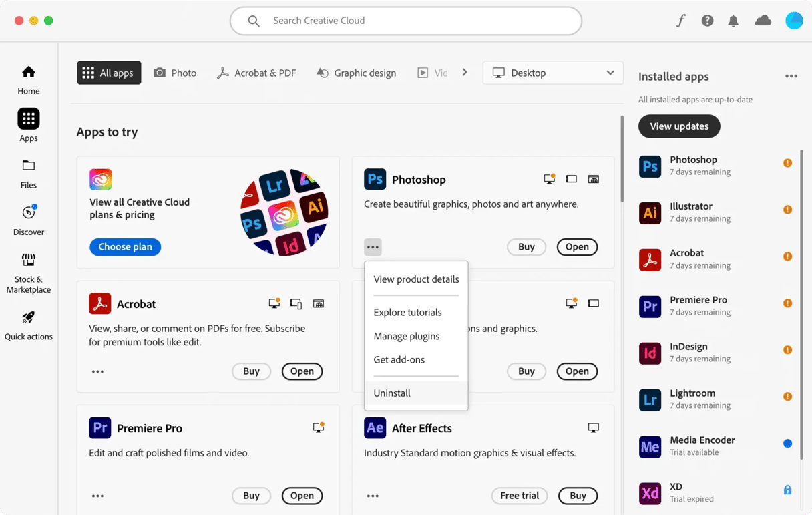Click the Choose plan button

[126, 247]
